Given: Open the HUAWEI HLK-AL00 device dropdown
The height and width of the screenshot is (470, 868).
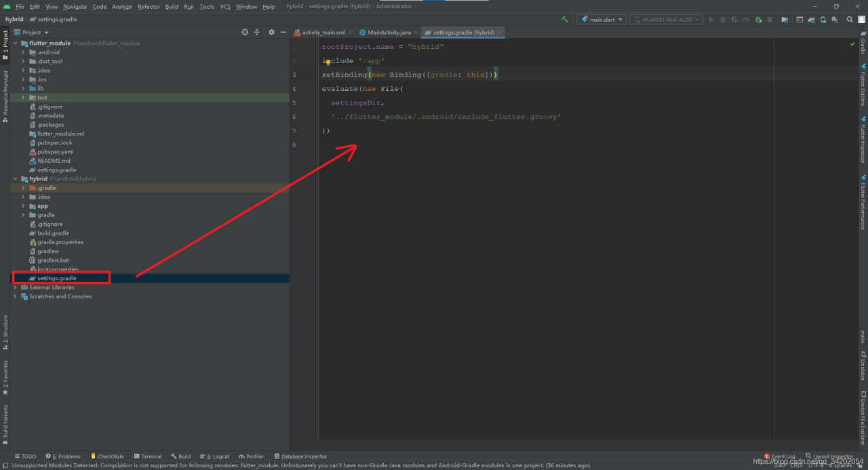Looking at the screenshot, I should coord(667,20).
